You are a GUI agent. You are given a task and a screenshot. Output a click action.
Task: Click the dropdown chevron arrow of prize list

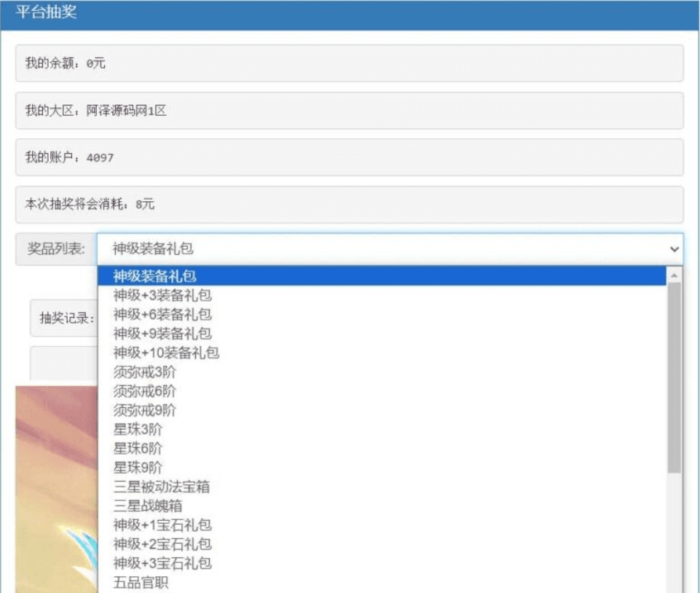(x=674, y=249)
